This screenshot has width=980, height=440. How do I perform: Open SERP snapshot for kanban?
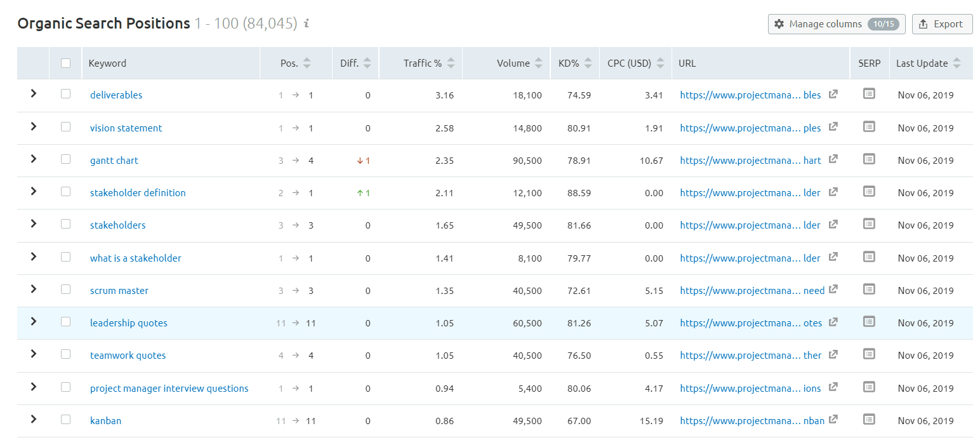pyautogui.click(x=869, y=419)
